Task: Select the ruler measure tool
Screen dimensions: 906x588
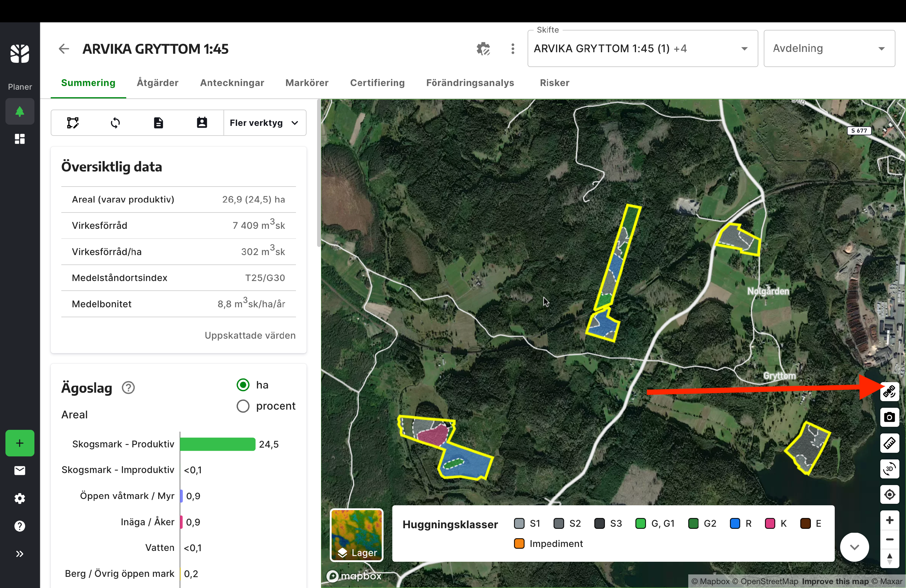Action: (x=889, y=443)
